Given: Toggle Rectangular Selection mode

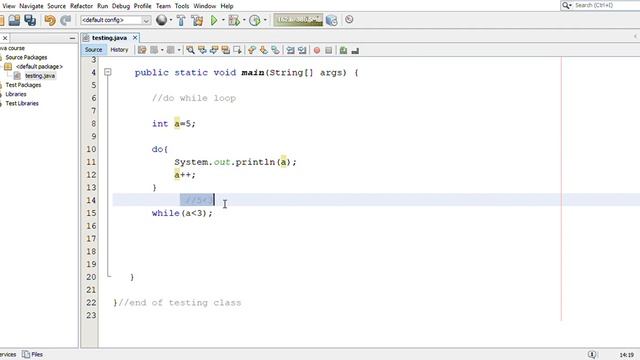Looking at the screenshot, I should (x=238, y=50).
